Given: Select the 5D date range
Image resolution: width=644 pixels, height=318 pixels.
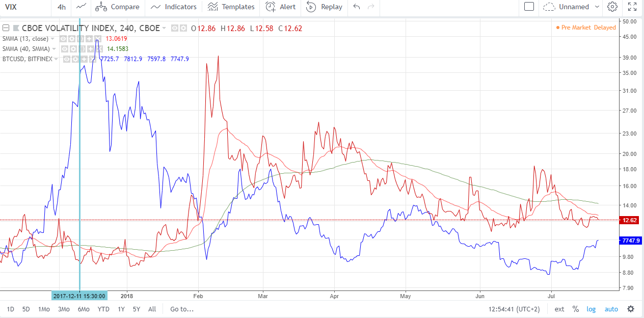Looking at the screenshot, I should pyautogui.click(x=26, y=309).
